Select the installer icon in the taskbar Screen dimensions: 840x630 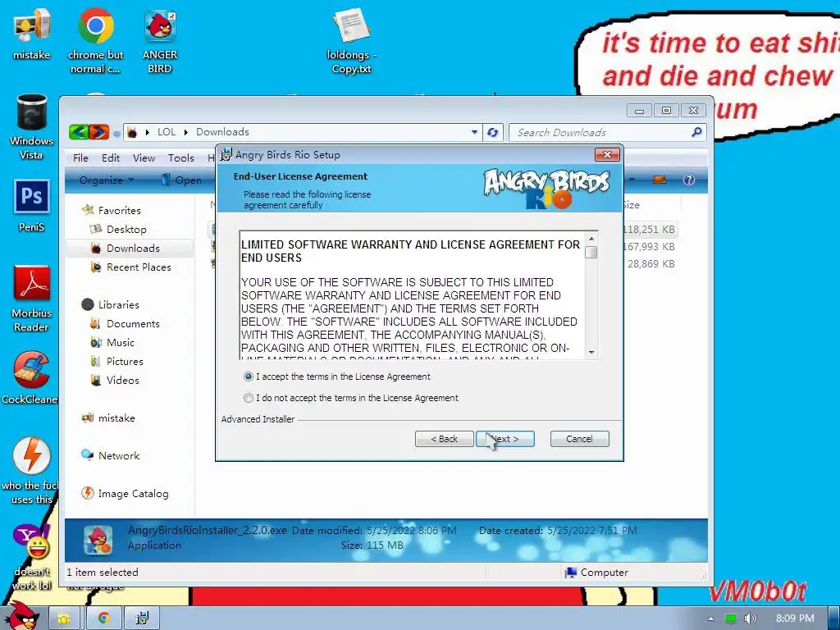click(142, 619)
